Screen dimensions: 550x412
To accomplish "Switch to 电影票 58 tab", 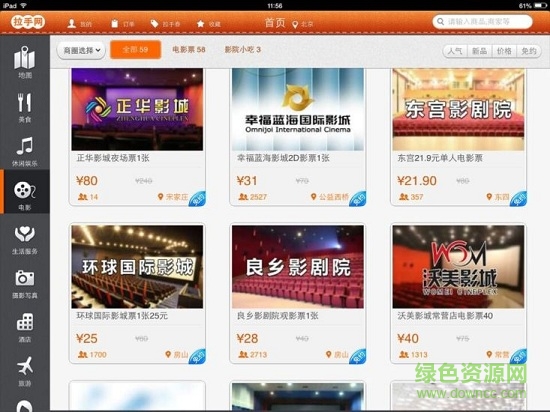I will [189, 49].
